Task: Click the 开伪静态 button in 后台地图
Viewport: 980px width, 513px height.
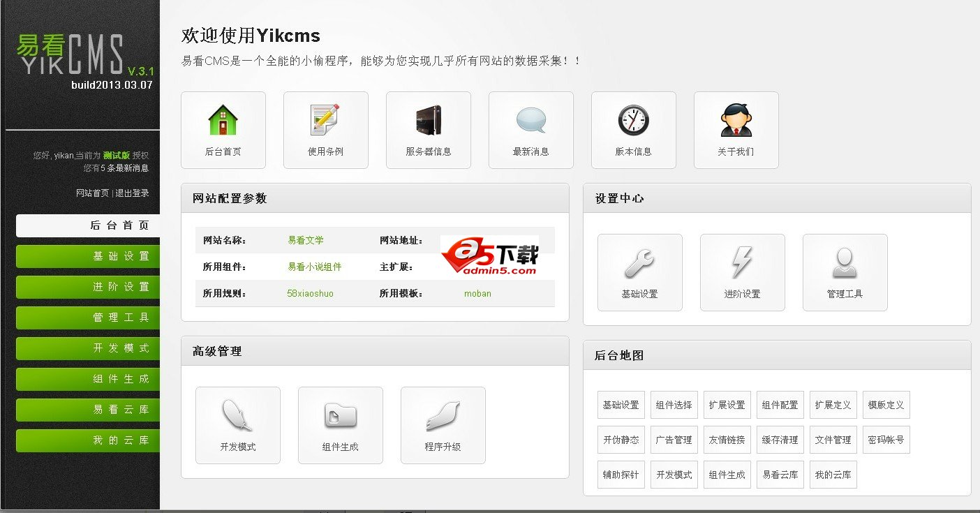Action: pyautogui.click(x=621, y=440)
